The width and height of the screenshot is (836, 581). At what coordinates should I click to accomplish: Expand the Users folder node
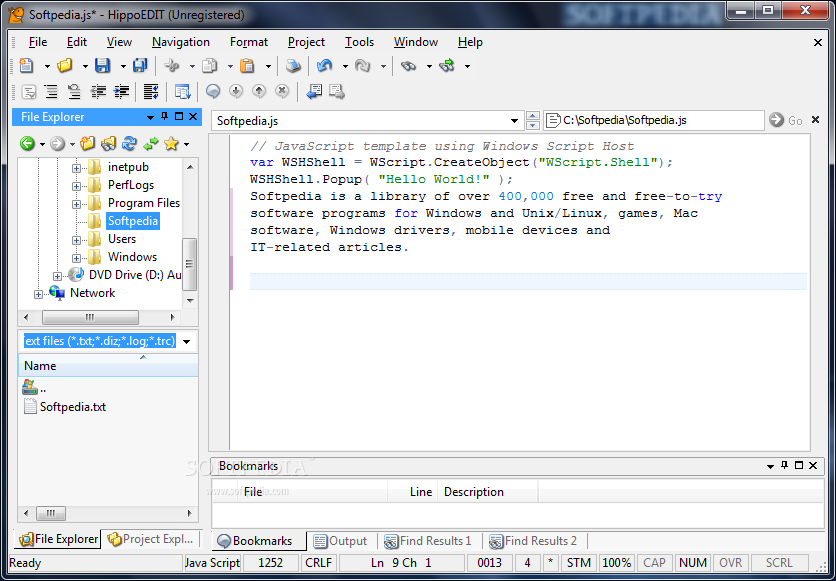(x=76, y=240)
